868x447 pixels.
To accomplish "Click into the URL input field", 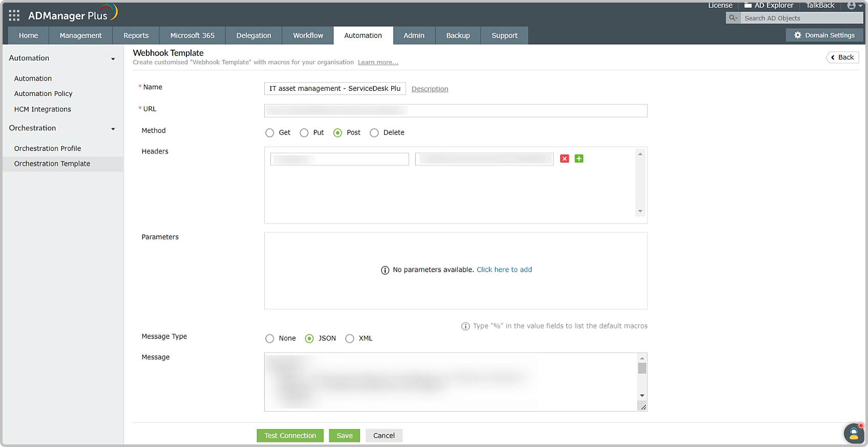I will (x=455, y=111).
